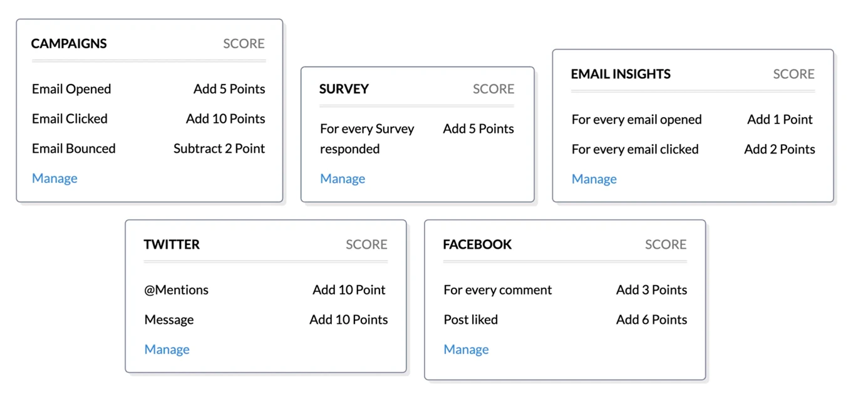Click the Email Insights card header

point(620,74)
